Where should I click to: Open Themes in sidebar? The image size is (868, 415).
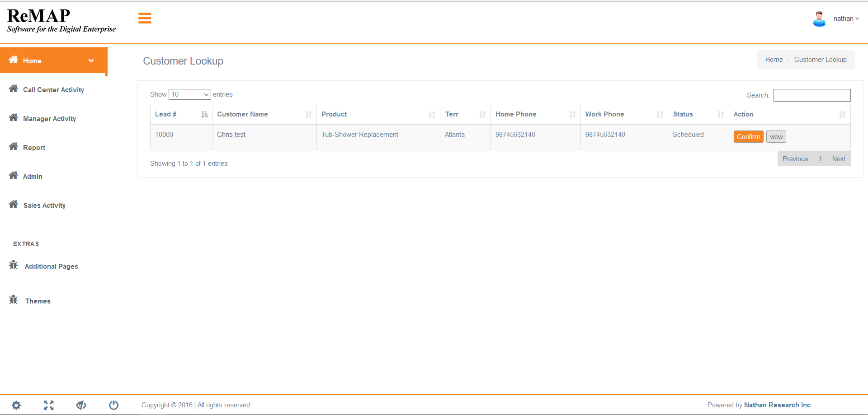(x=38, y=301)
